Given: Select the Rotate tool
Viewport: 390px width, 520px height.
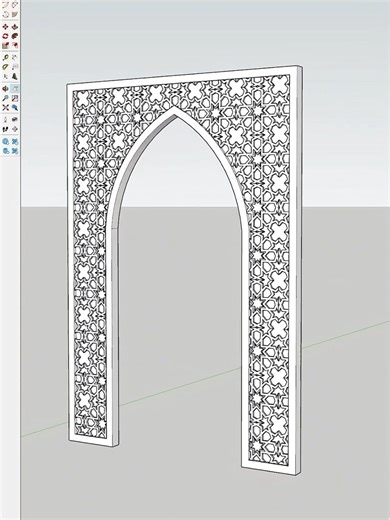Looking at the screenshot, I should tap(5, 36).
